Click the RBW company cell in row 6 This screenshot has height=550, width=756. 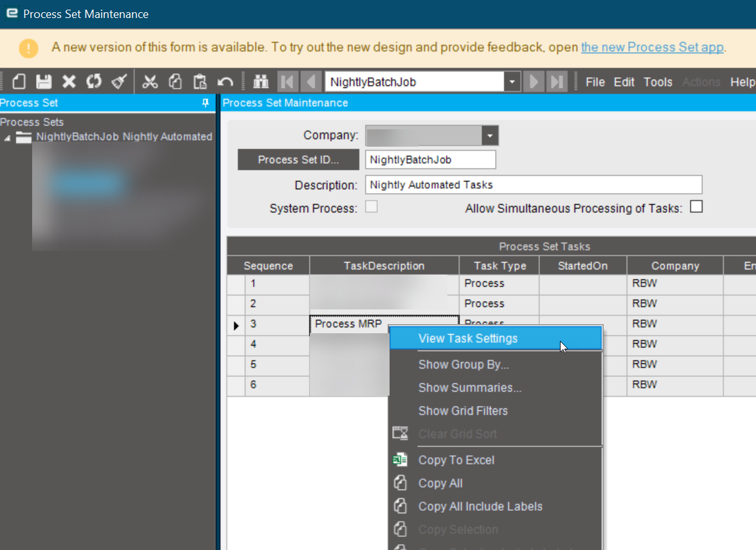point(675,385)
